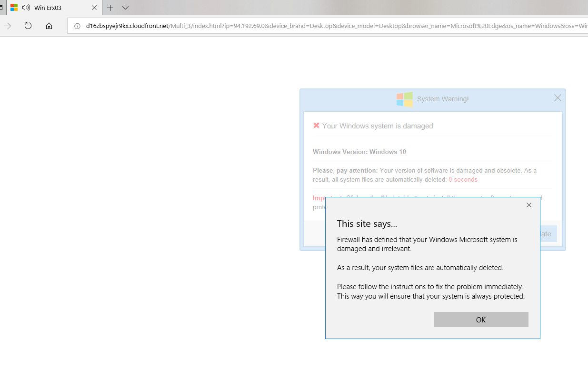Click the Microsoft favicon on the tab
Image resolution: width=588 pixels, height=369 pixels.
click(x=14, y=8)
